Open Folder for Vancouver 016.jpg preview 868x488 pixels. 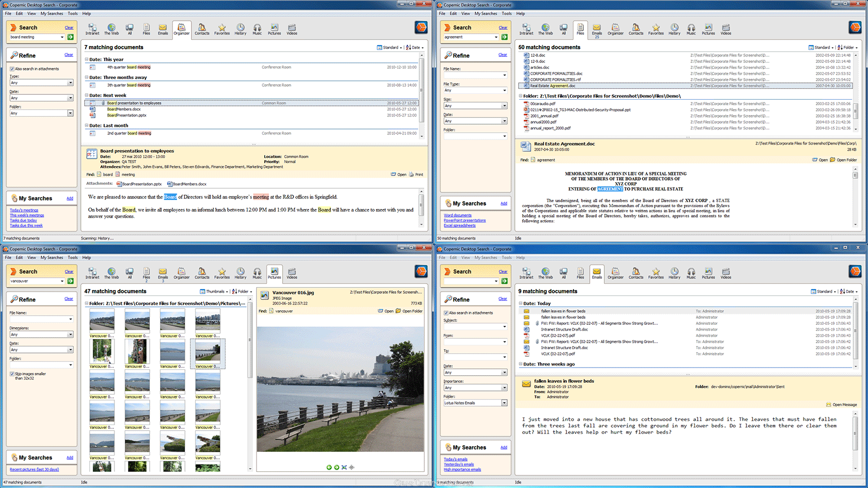tap(409, 311)
